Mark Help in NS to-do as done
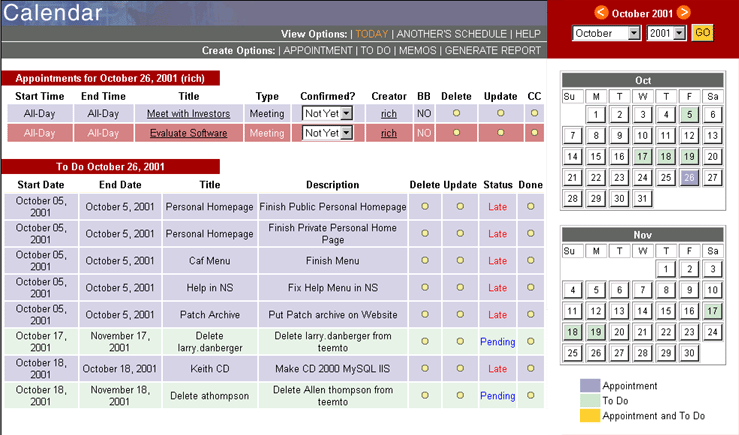The height and width of the screenshot is (435, 739). click(531, 287)
